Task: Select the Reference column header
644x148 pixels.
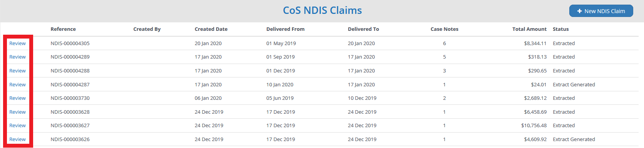Action: pos(63,29)
